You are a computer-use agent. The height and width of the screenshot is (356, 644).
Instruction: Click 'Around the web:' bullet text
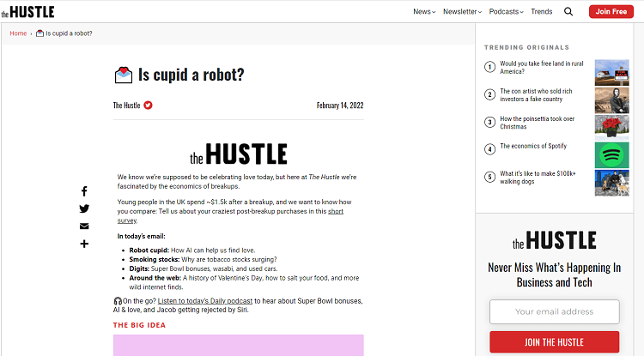tap(155, 278)
